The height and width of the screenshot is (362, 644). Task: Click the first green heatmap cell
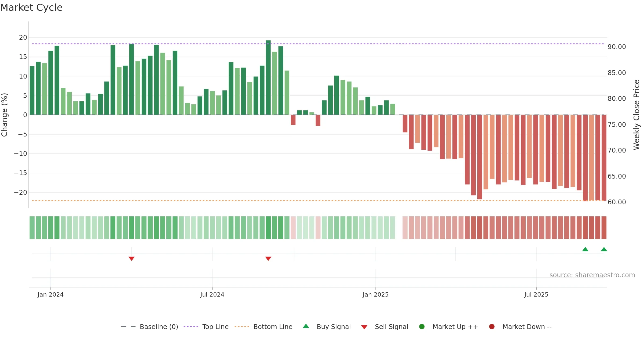32,228
